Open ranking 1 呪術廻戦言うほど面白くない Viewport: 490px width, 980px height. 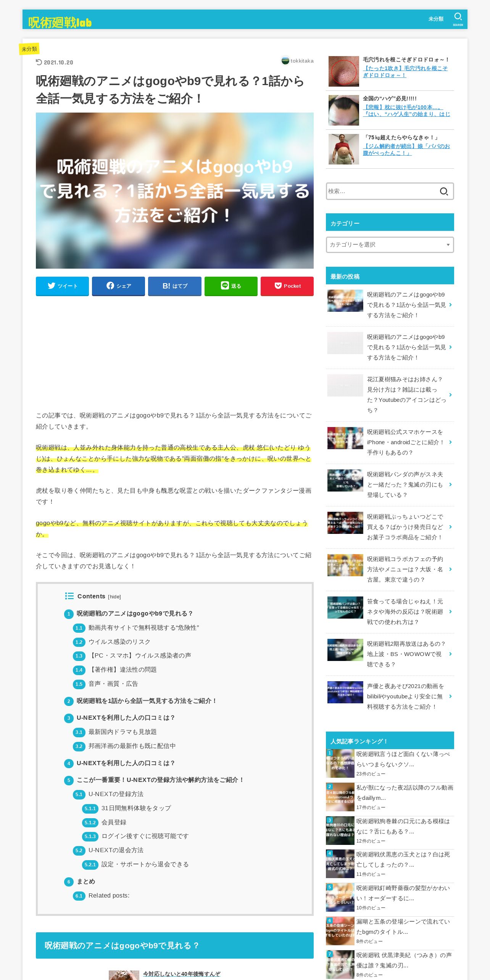click(x=403, y=759)
